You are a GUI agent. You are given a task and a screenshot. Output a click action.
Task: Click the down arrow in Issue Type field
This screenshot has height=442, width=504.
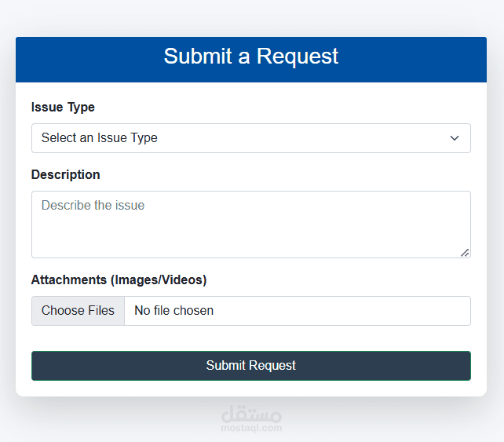[x=454, y=138]
